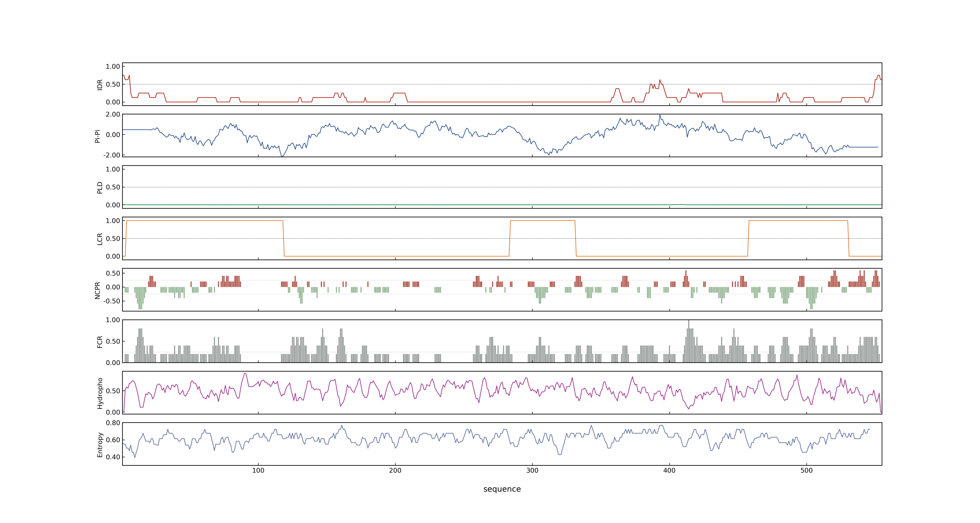Select the LCR y-axis label

coord(100,239)
